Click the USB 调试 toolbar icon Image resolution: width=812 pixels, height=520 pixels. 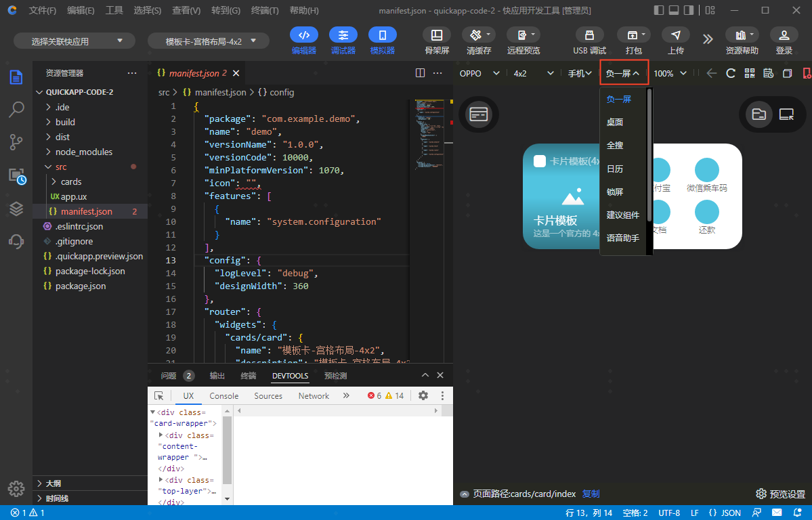point(589,35)
